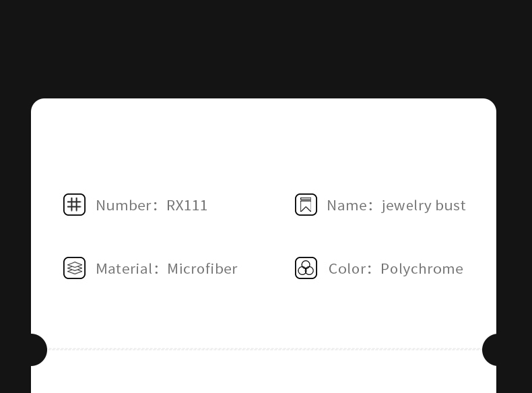Select the Microfiber material value
This screenshot has width=532, height=393.
202,268
